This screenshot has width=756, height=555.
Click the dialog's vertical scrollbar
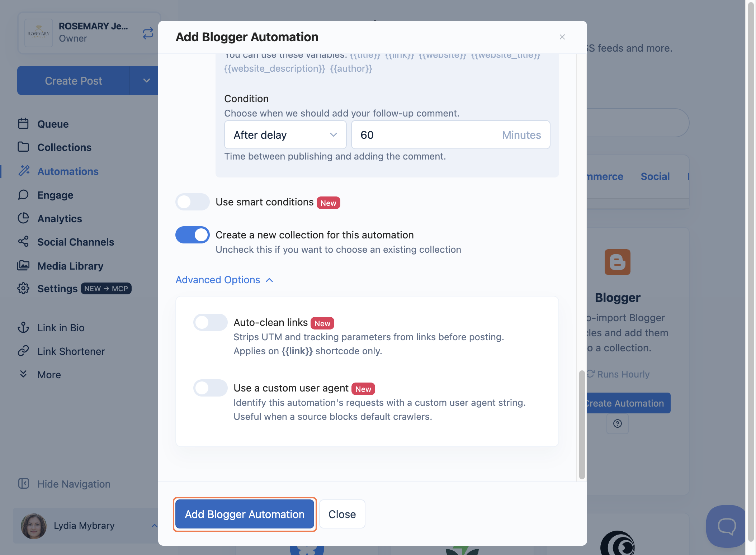coord(582,424)
